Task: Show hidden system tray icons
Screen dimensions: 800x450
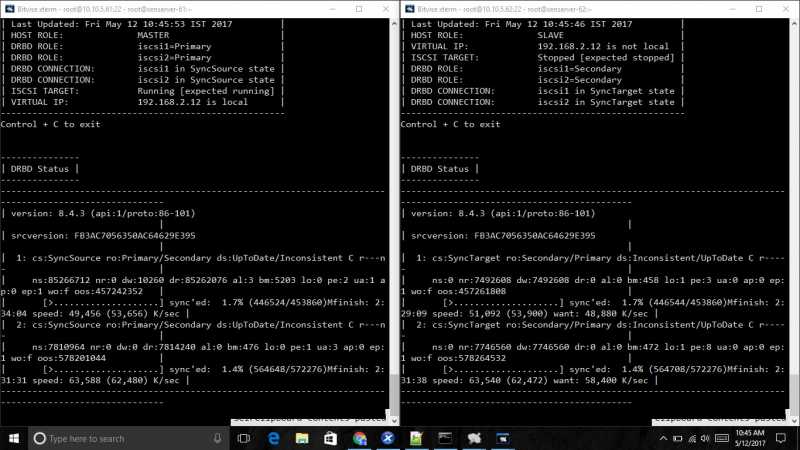Action: click(661, 438)
